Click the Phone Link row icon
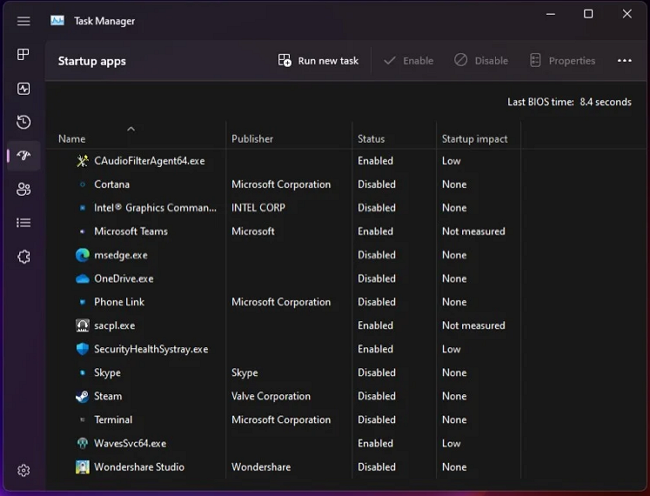The image size is (650, 496). (82, 302)
